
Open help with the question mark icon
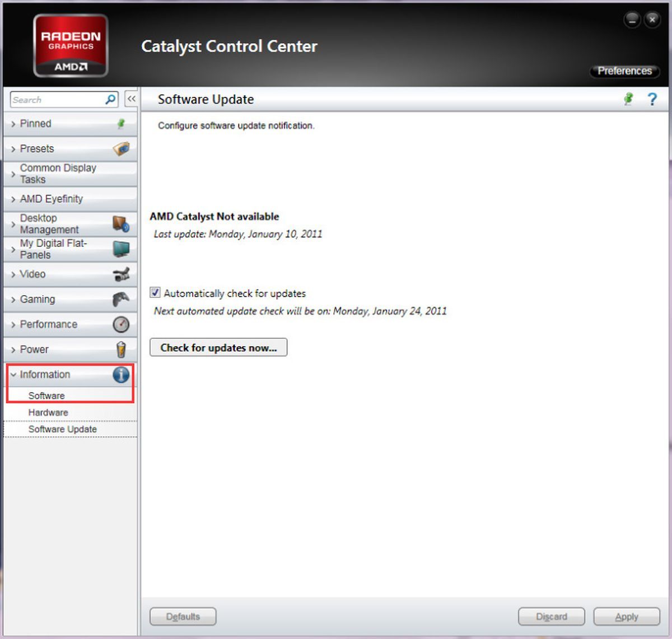652,99
